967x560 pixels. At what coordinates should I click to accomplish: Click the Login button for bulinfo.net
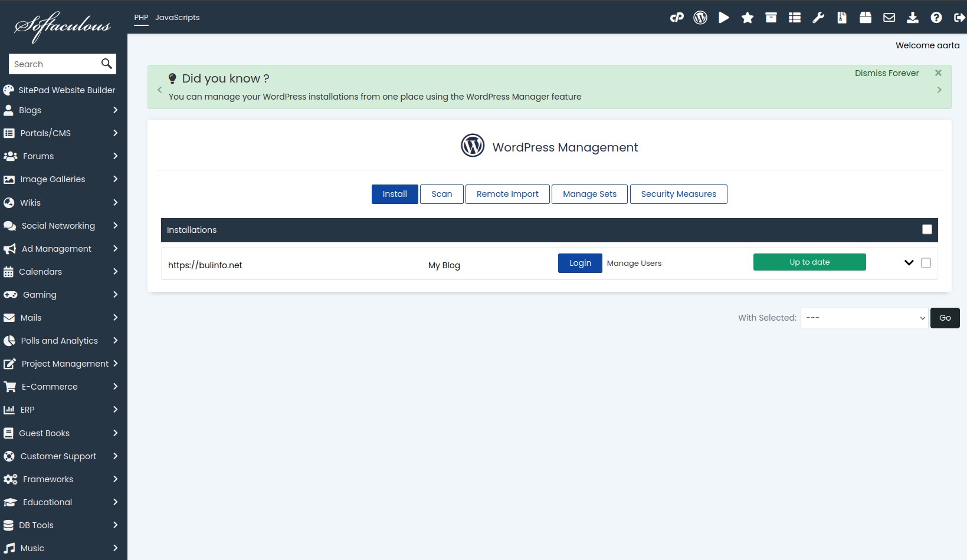(x=580, y=263)
